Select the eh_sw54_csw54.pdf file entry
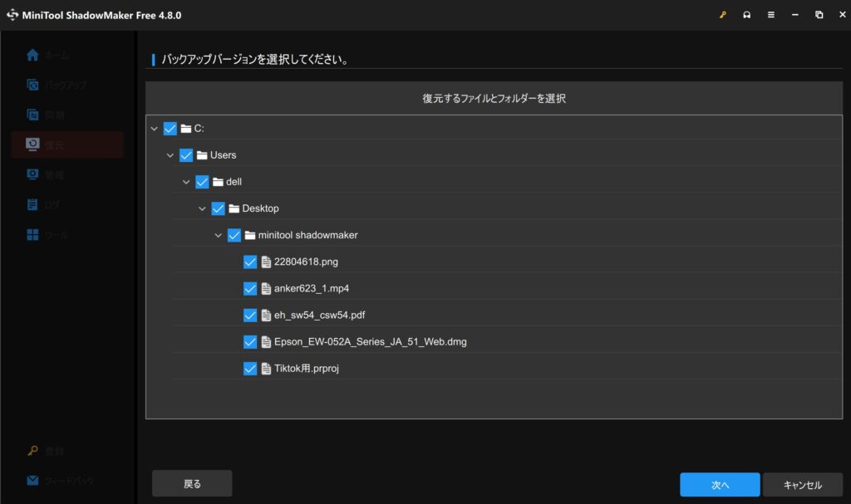Screen dimensions: 851x504 [319, 315]
